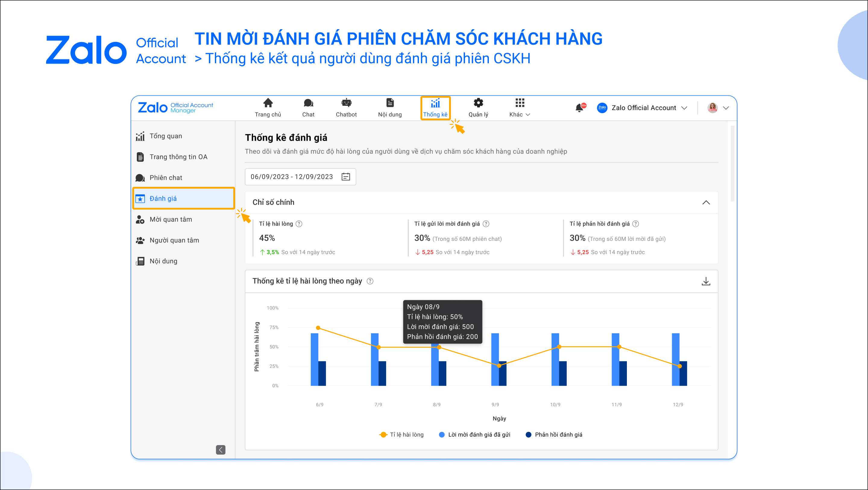Click the Zalo Official Account Manager logo

(175, 108)
